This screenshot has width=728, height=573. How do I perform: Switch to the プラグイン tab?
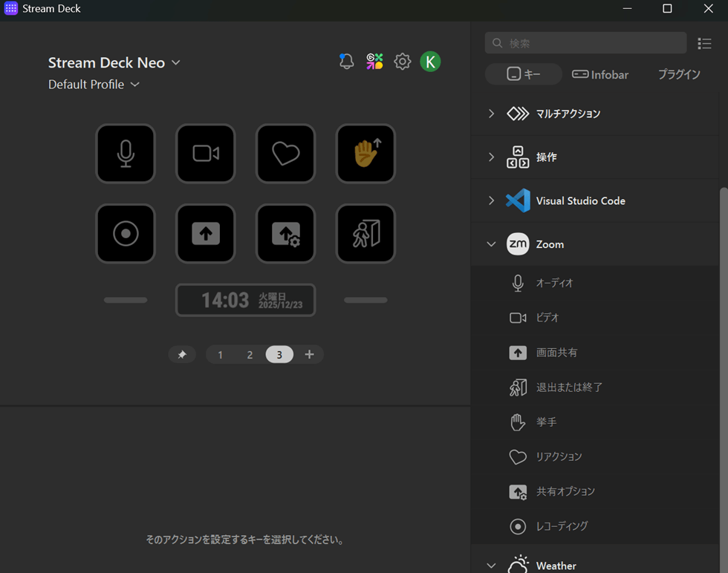[679, 74]
